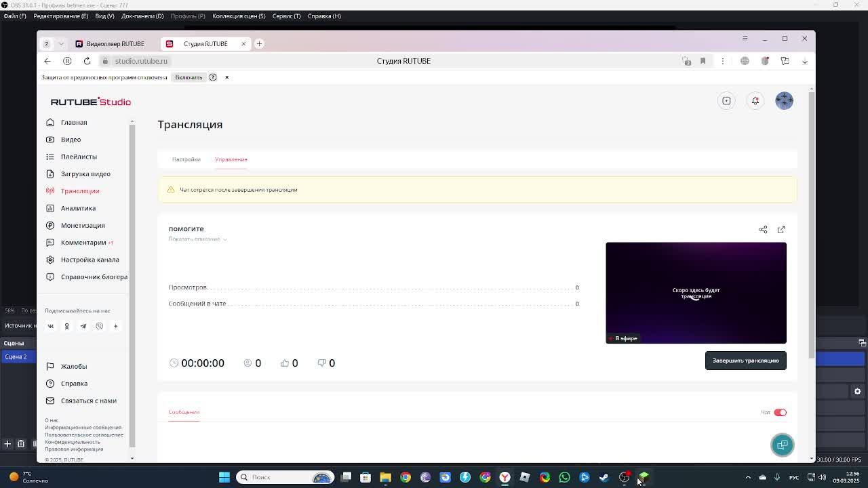Viewport: 868px width, 488px height.
Task: Close the Студия RUTUBE tab
Action: 243,43
